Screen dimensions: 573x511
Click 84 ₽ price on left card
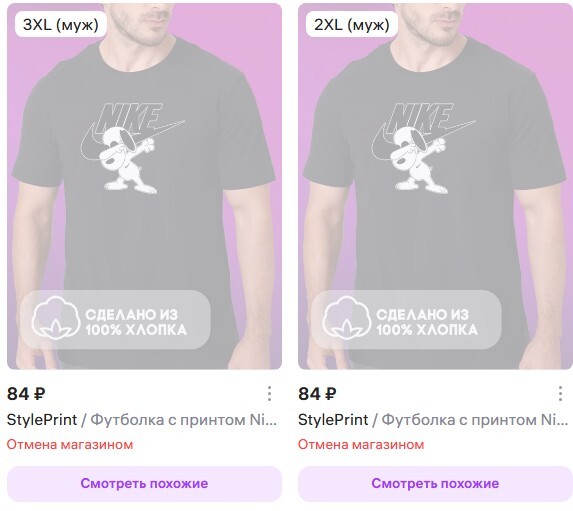[26, 394]
